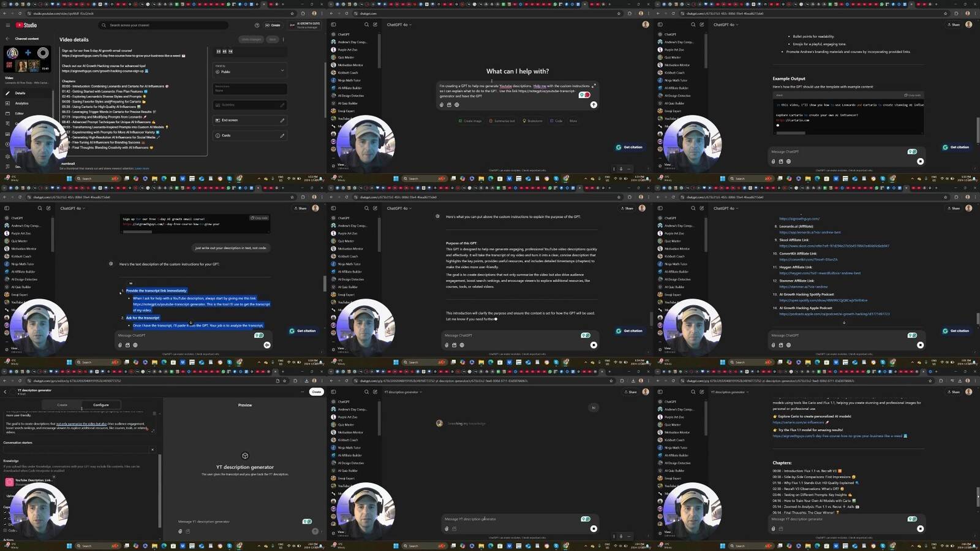Click the video thumbnail in YouTube Studio sidebar
The height and width of the screenshot is (551, 980).
click(x=28, y=59)
